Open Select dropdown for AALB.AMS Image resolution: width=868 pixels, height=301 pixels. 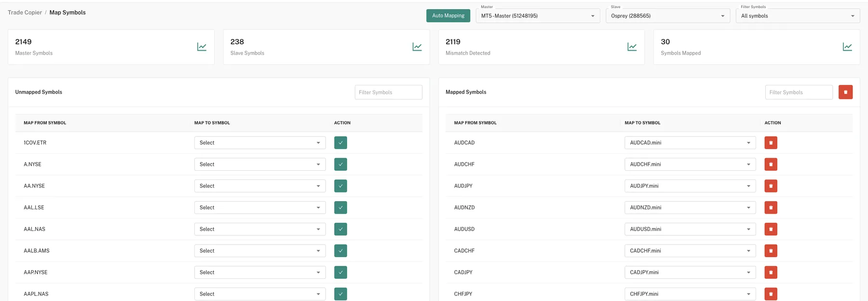click(x=260, y=251)
